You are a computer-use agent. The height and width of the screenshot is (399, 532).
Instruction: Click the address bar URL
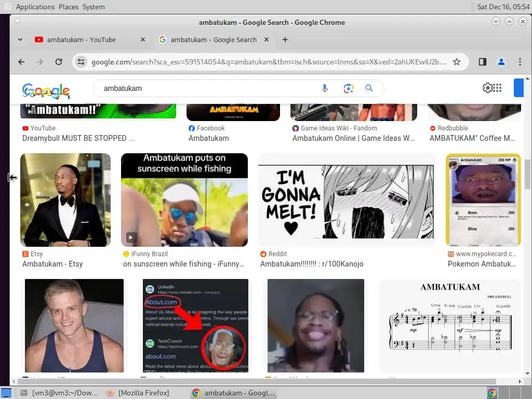(x=268, y=62)
